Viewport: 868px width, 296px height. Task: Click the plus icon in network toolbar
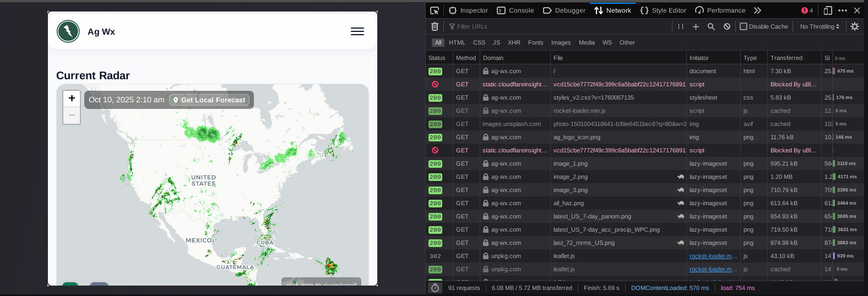pyautogui.click(x=696, y=26)
